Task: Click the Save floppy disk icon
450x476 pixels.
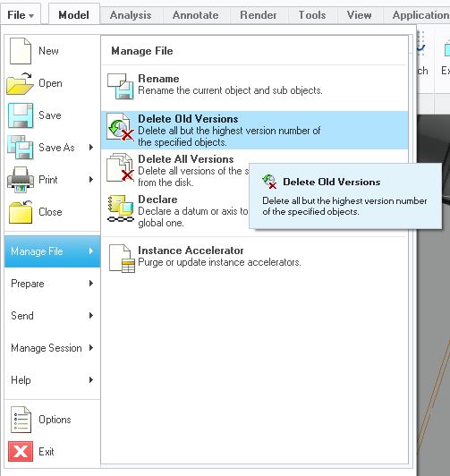Action: [x=21, y=115]
